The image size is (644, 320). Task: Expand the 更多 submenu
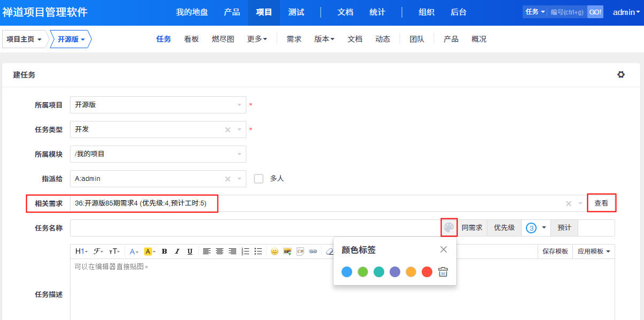tap(257, 39)
